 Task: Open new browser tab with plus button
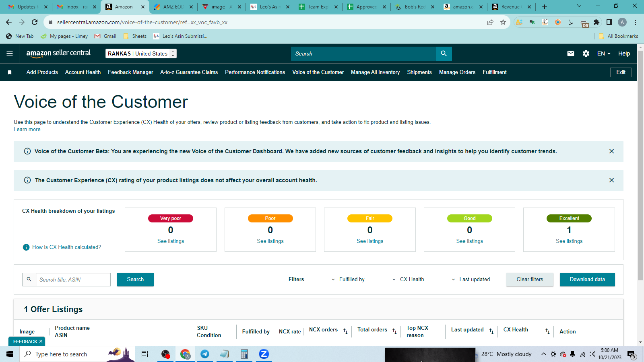(545, 7)
